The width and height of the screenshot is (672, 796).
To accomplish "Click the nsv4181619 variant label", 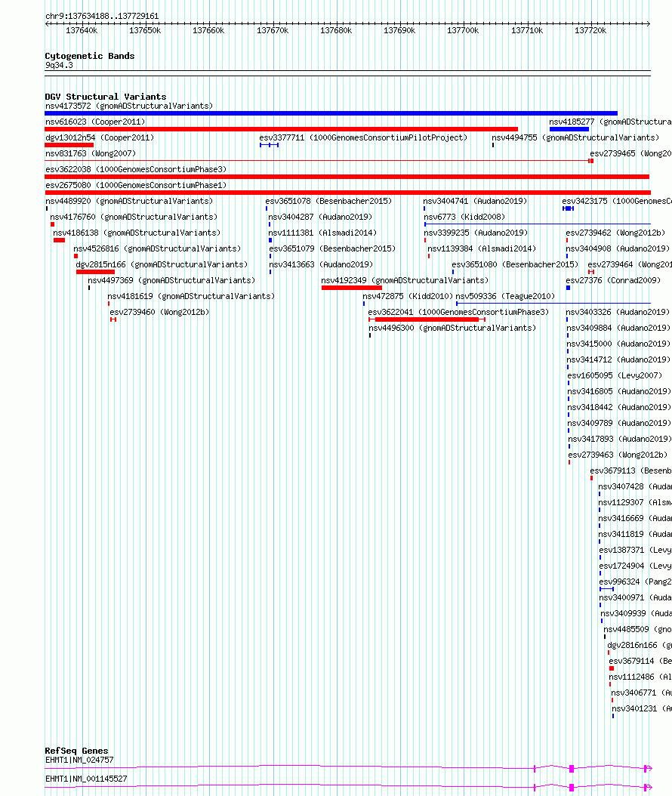I will click(191, 295).
